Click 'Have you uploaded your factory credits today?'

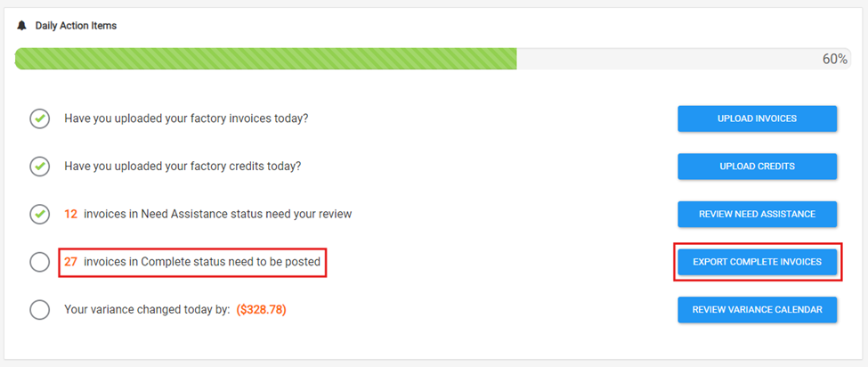[x=183, y=166]
